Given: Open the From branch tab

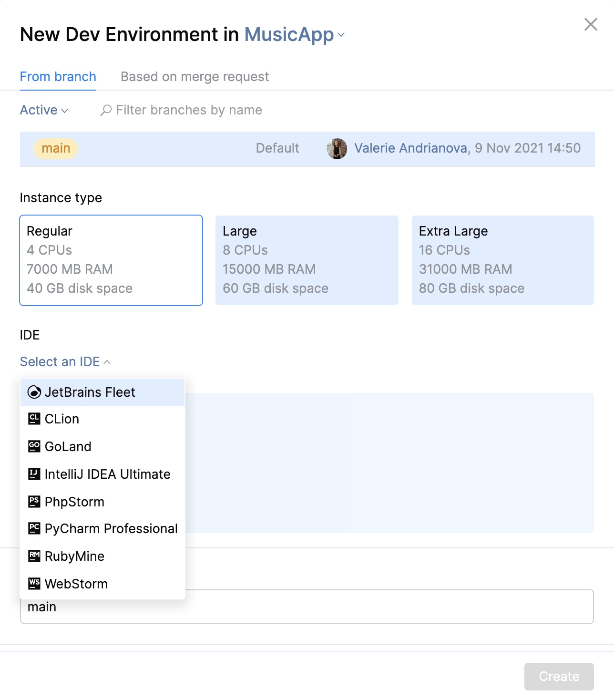Looking at the screenshot, I should (x=58, y=77).
